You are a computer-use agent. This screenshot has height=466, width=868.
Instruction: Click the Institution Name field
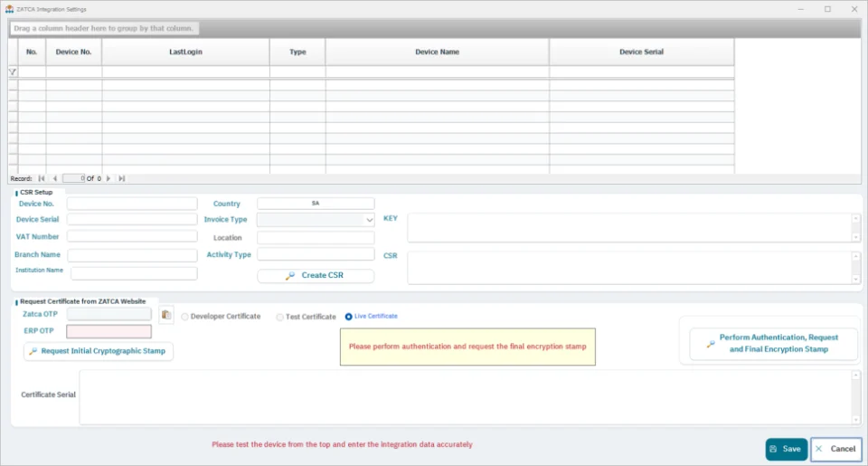coord(134,274)
